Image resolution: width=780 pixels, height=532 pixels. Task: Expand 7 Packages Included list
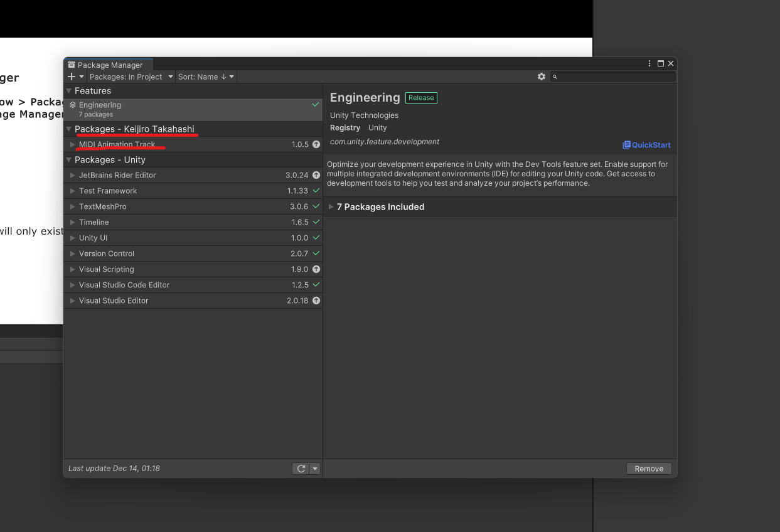tap(331, 207)
